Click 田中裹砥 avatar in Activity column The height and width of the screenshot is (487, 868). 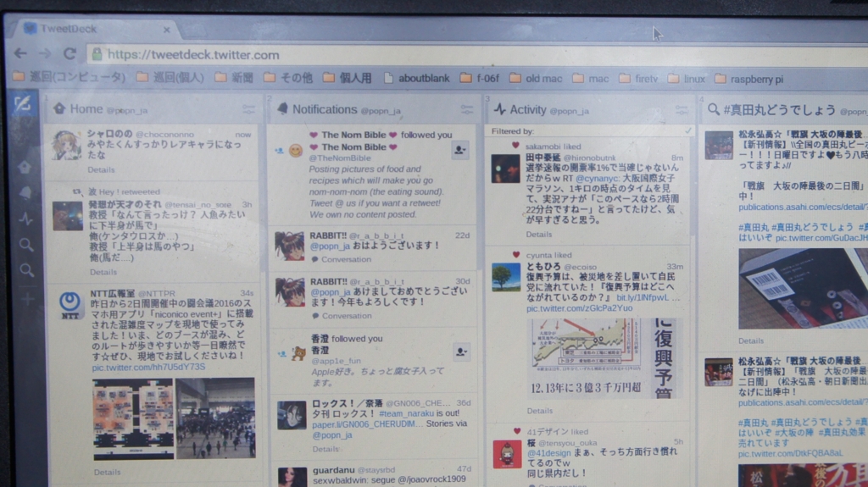[x=505, y=169]
